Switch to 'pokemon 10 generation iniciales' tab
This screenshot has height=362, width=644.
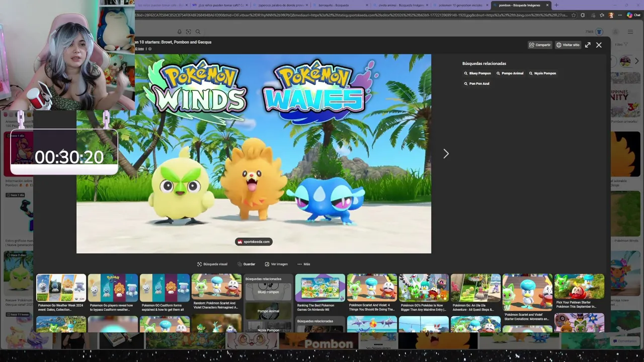(x=460, y=5)
